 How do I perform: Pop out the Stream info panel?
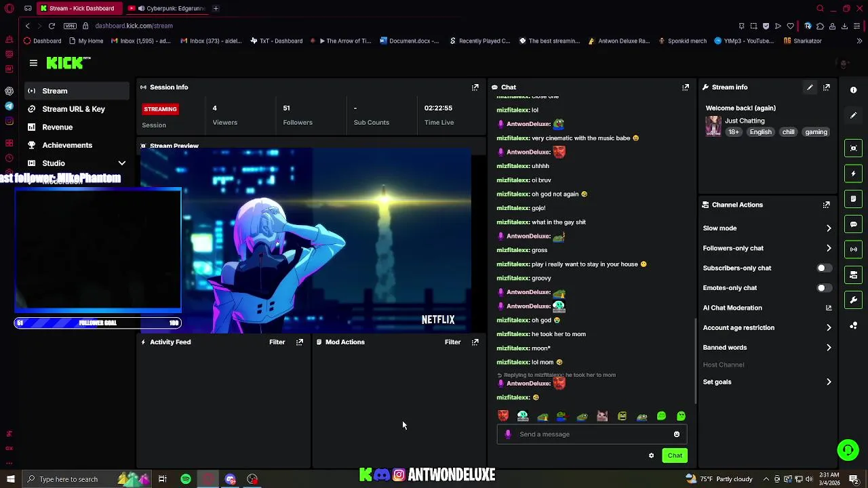827,87
